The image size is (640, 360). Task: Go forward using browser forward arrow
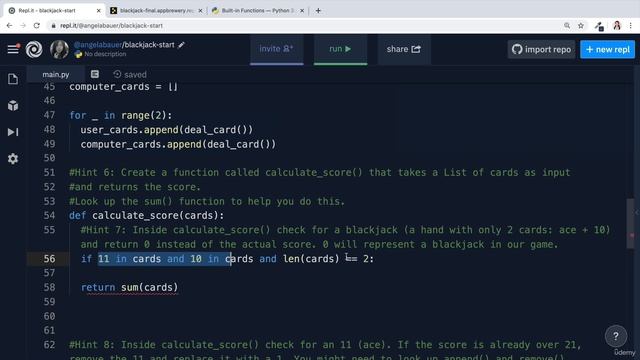coord(23,25)
